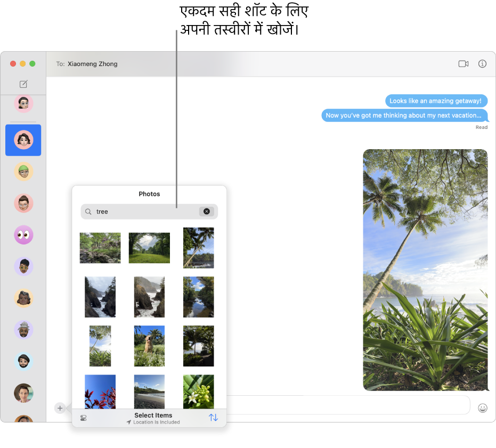Open the sent palm tree image

coord(425,270)
